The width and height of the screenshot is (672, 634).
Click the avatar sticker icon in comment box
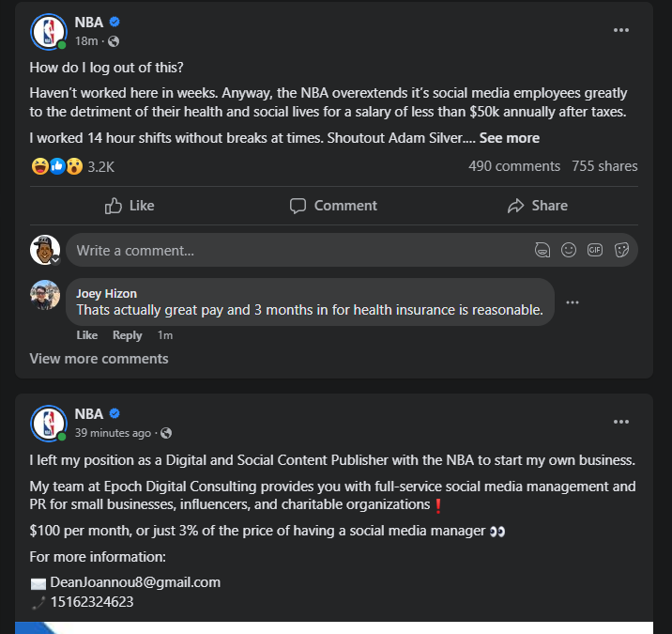pos(542,250)
